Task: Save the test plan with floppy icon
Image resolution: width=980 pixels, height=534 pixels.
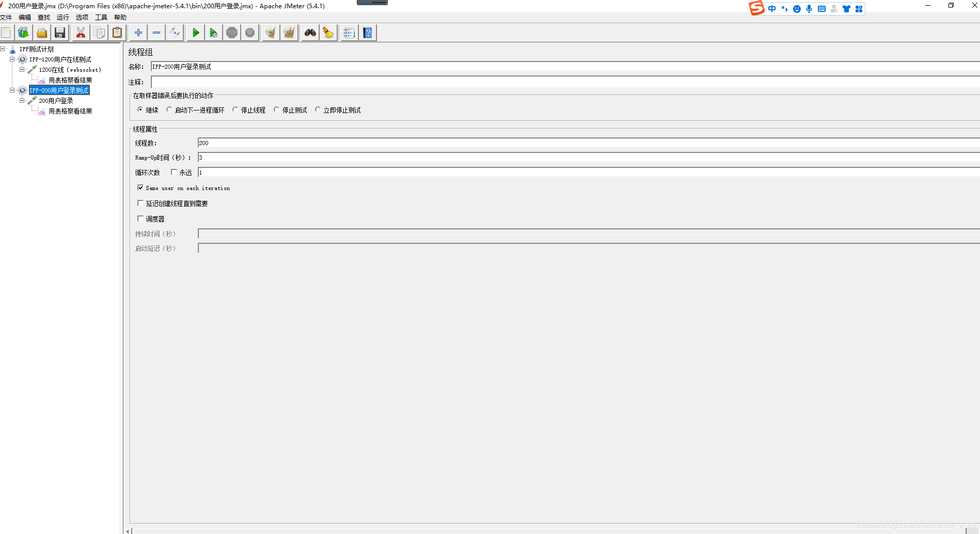Action: tap(60, 33)
